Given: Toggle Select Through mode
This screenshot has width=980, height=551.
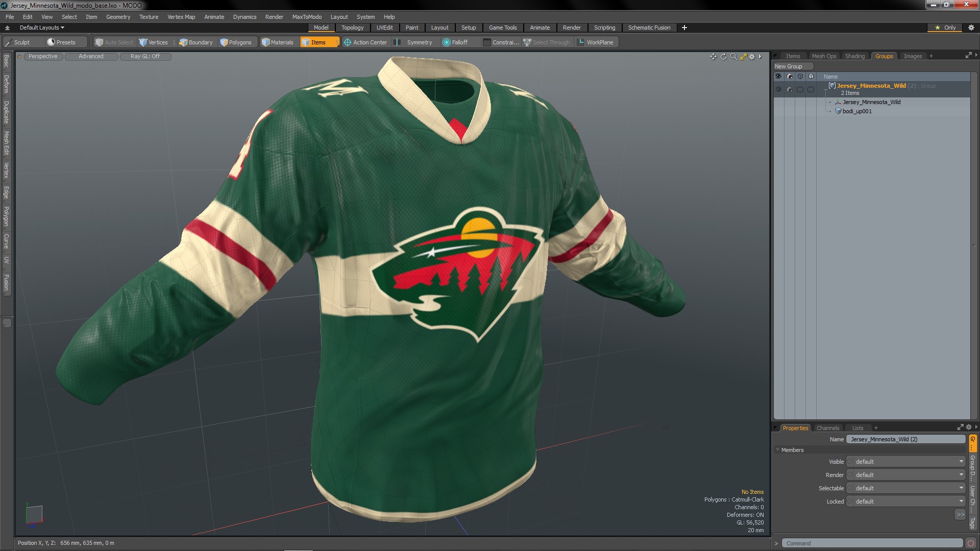Looking at the screenshot, I should pyautogui.click(x=547, y=42).
